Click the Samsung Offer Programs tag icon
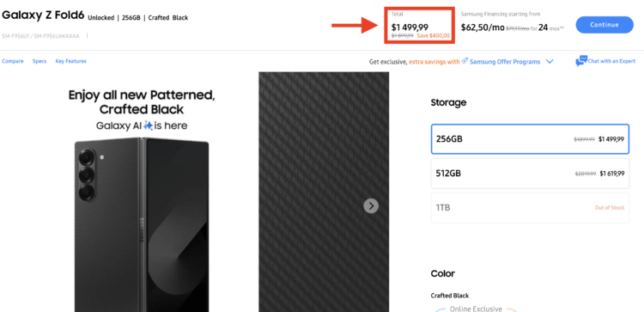Screen dimensions: 644x312 pyautogui.click(x=465, y=61)
